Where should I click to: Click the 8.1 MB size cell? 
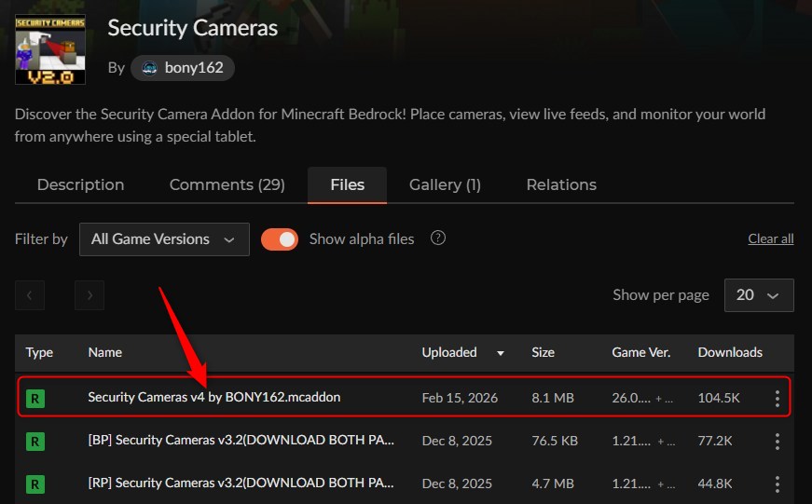[553, 398]
